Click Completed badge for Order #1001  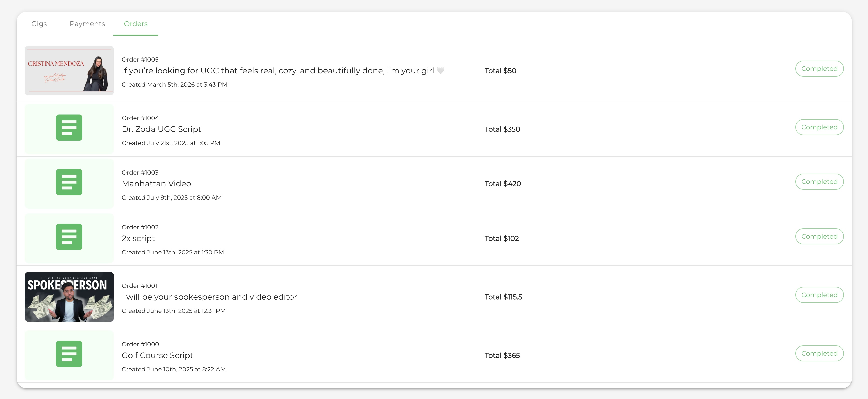819,295
